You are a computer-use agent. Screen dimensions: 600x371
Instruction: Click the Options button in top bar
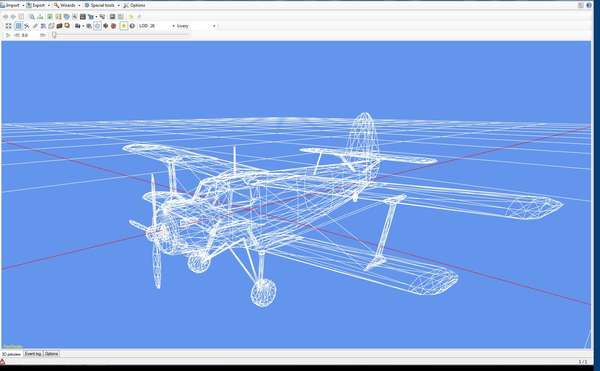click(x=134, y=5)
